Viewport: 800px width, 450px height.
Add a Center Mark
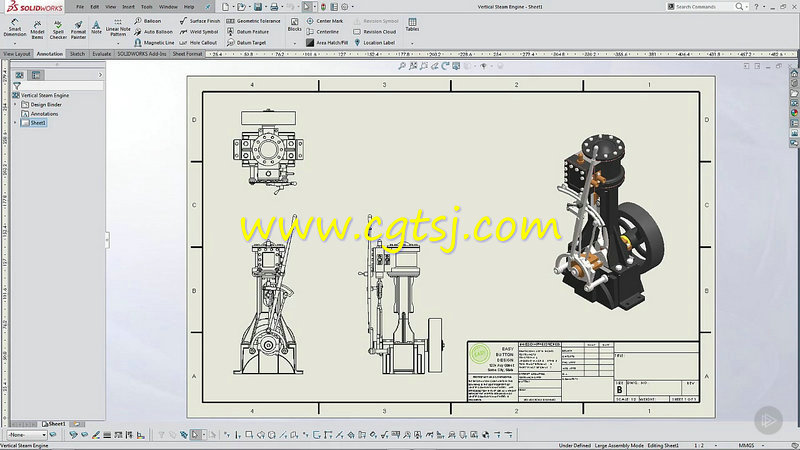(x=324, y=21)
